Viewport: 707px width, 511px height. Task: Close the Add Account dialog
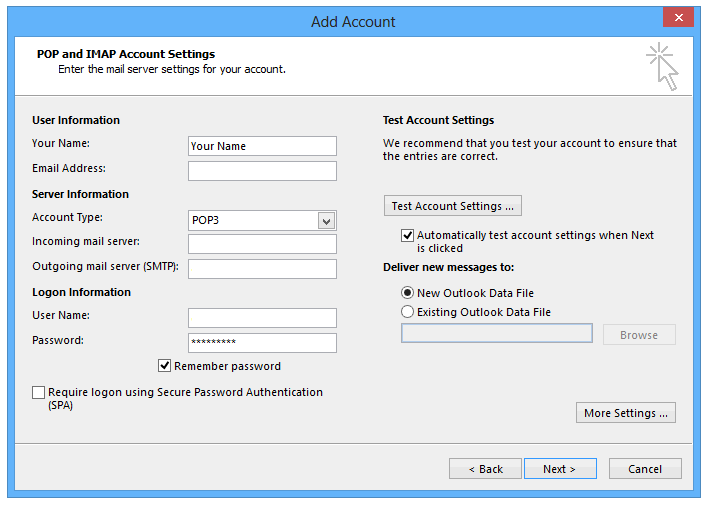coord(678,18)
